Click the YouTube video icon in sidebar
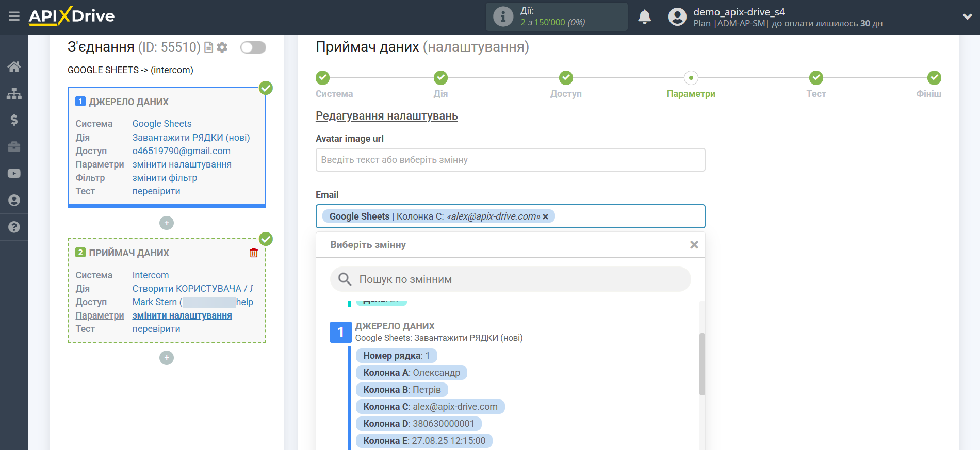The height and width of the screenshot is (450, 980). coord(14,174)
